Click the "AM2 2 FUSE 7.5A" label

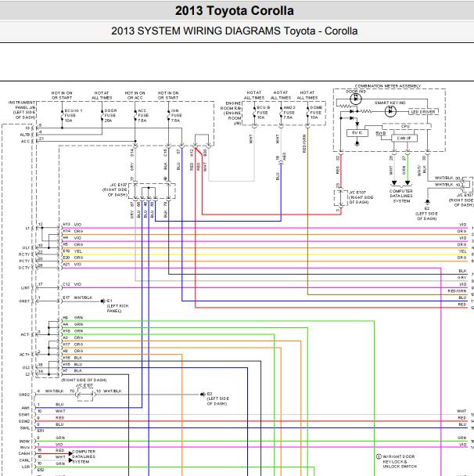289,113
